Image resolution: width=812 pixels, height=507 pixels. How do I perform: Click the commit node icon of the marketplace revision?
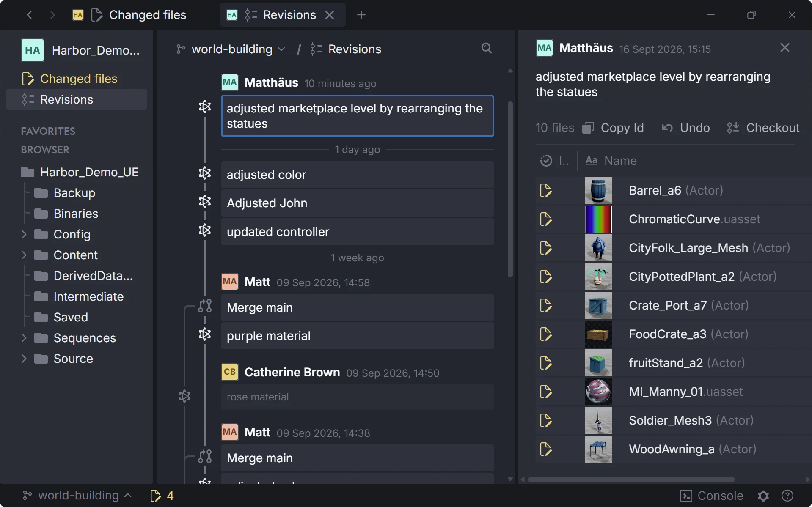[x=205, y=107]
